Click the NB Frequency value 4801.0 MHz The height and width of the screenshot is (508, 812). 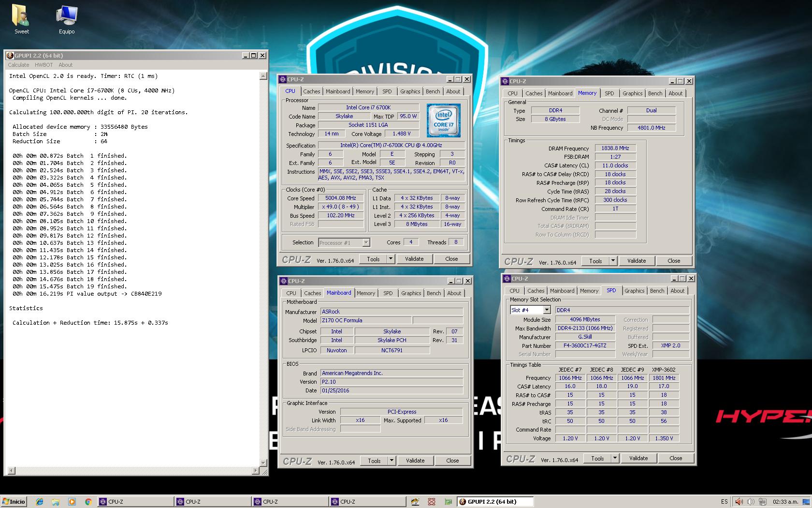pyautogui.click(x=651, y=128)
